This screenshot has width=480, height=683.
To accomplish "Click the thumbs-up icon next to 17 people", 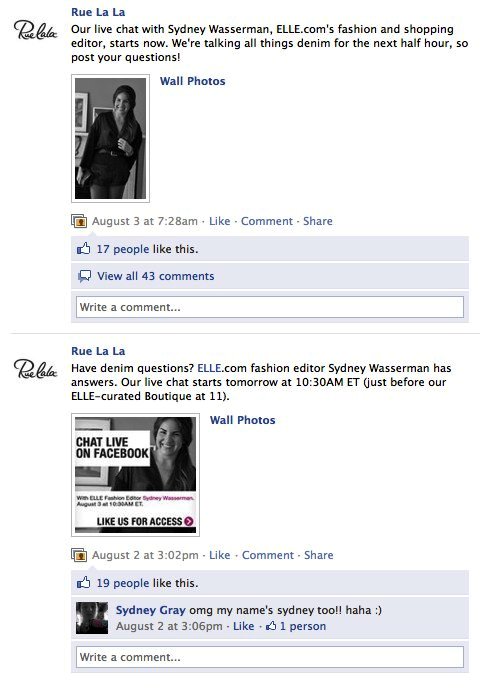I will click(x=83, y=249).
